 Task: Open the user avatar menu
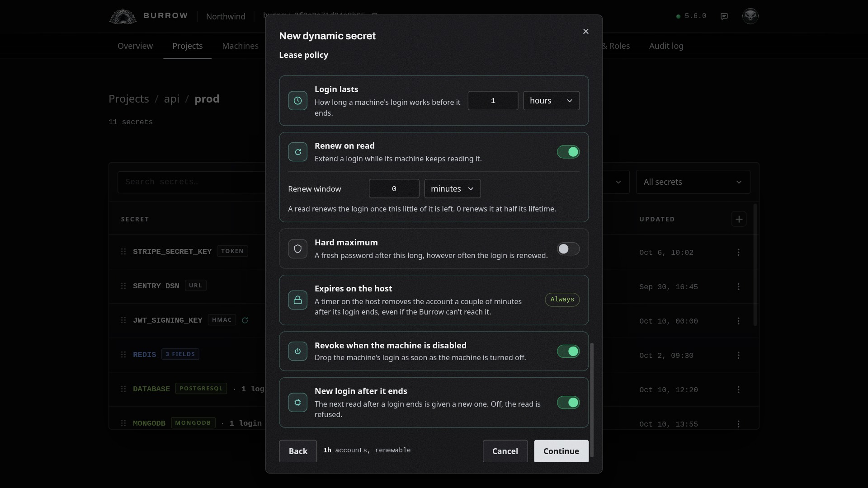coord(750,16)
